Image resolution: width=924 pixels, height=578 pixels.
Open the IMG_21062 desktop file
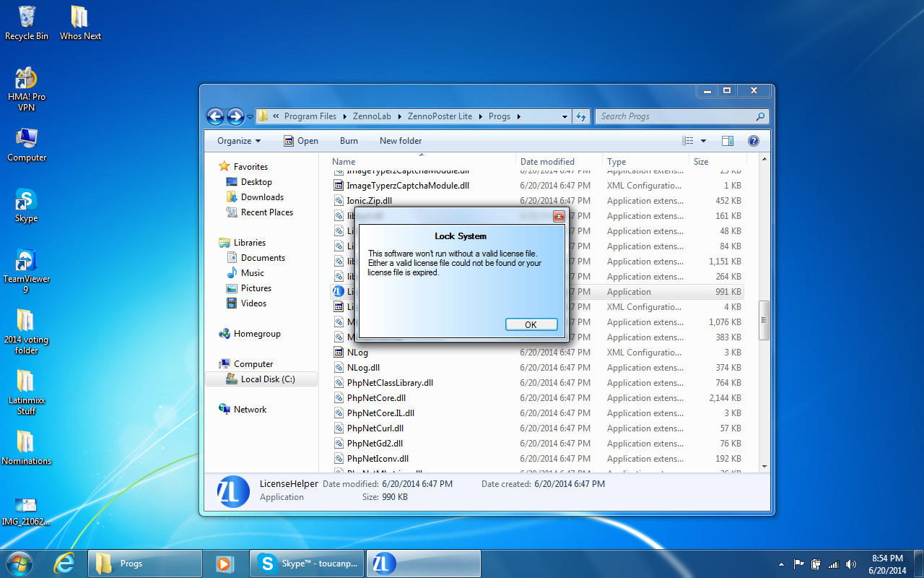pyautogui.click(x=27, y=511)
